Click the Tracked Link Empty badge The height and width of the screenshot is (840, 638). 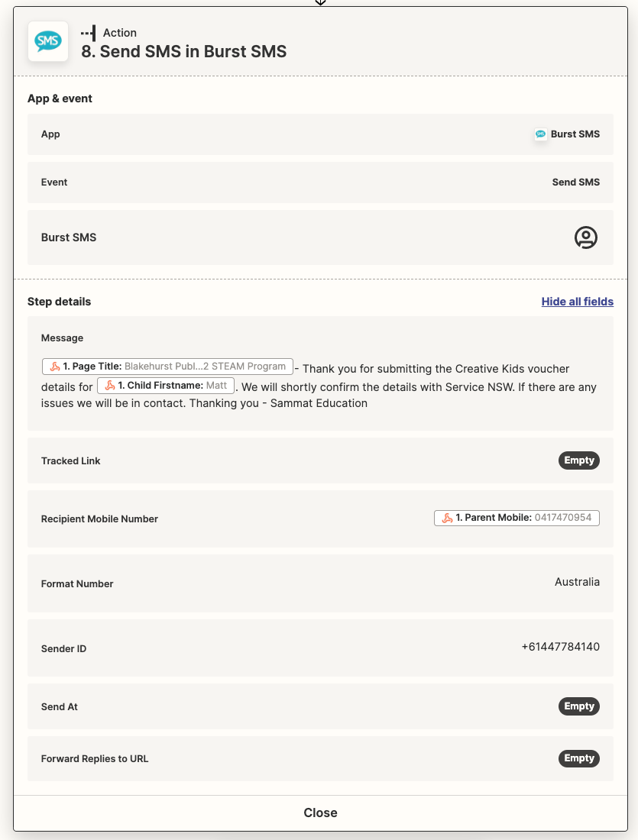tap(579, 460)
